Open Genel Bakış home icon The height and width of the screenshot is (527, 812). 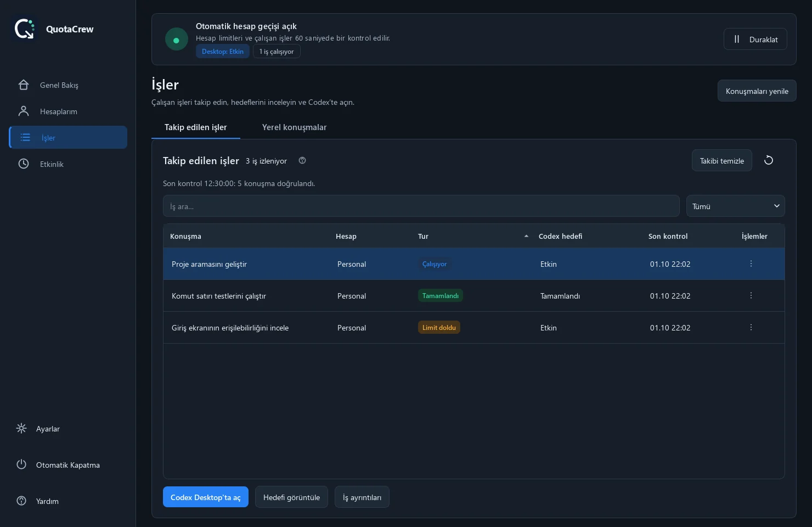24,85
